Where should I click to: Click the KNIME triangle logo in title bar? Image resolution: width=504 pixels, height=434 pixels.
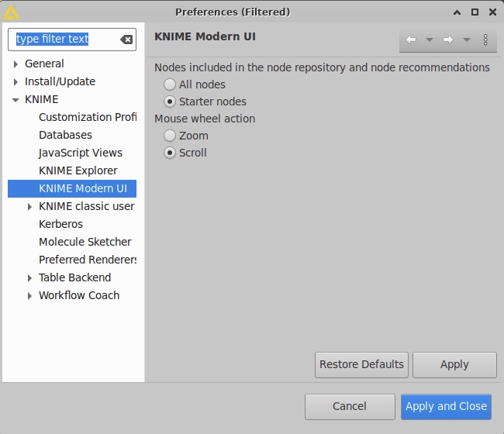click(x=11, y=12)
